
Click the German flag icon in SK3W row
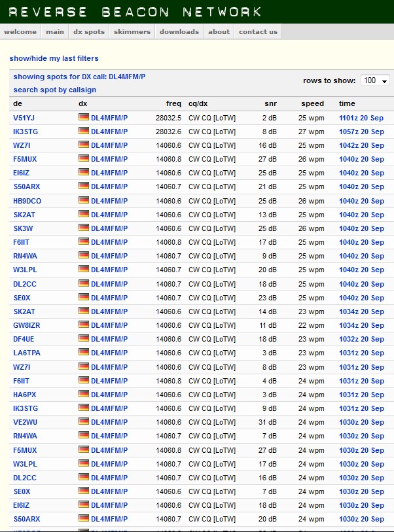83,228
